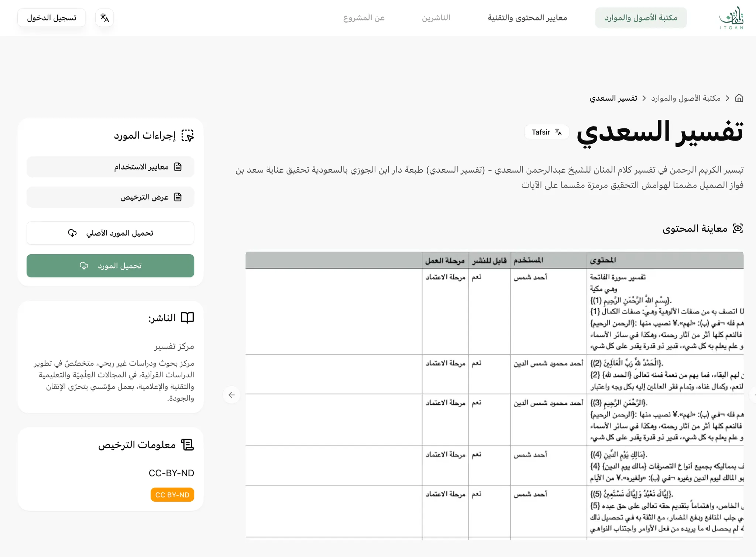The height and width of the screenshot is (557, 756).
Task: Click the publisher open book icon
Action: pos(188,318)
